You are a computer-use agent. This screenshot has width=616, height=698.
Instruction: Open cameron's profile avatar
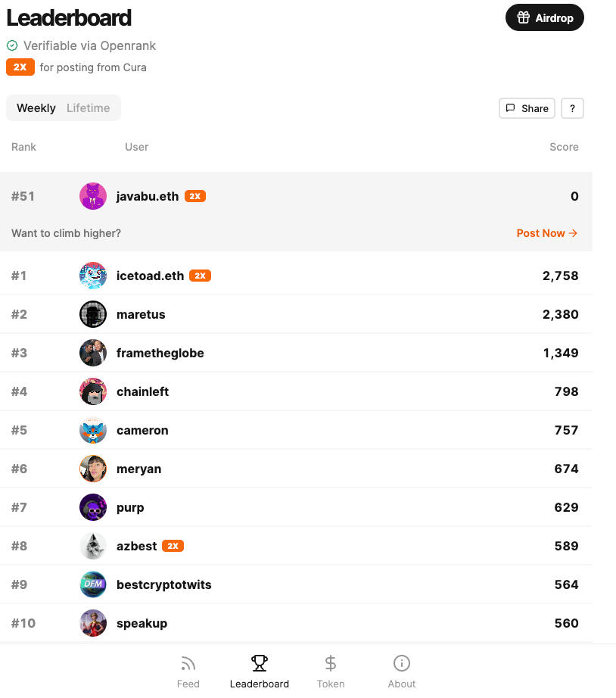pyautogui.click(x=93, y=430)
